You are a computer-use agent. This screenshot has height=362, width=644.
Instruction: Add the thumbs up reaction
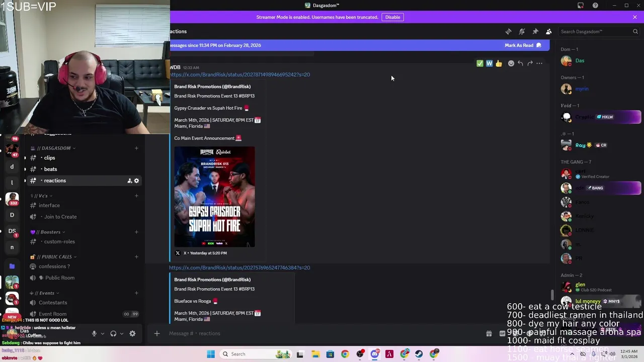pos(499,63)
